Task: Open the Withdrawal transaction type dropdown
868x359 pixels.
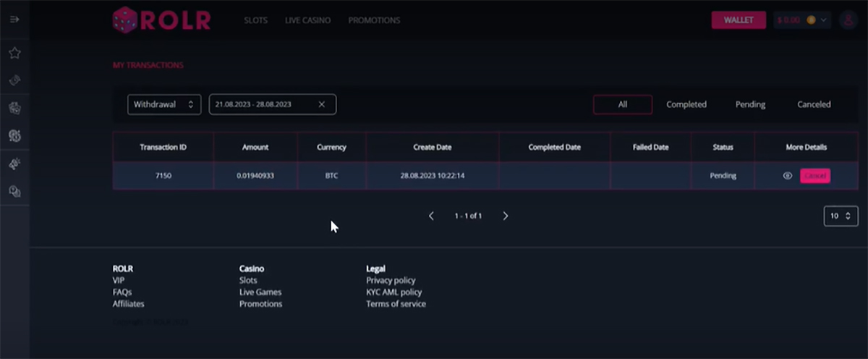Action: tap(164, 104)
